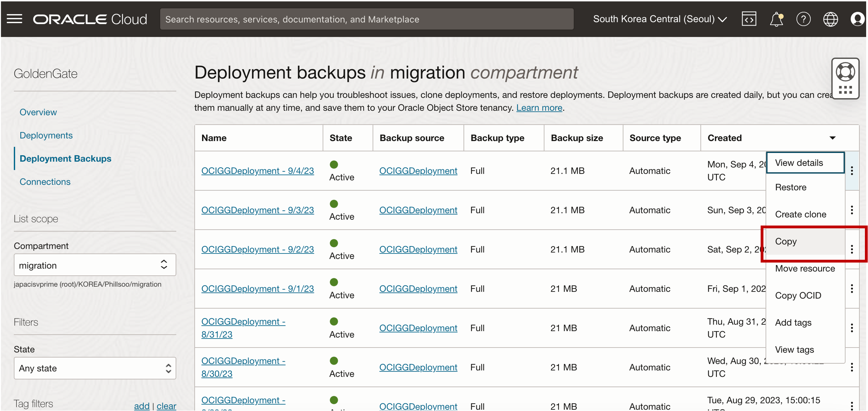Open the Cloud Shell developer tools icon

point(749,19)
